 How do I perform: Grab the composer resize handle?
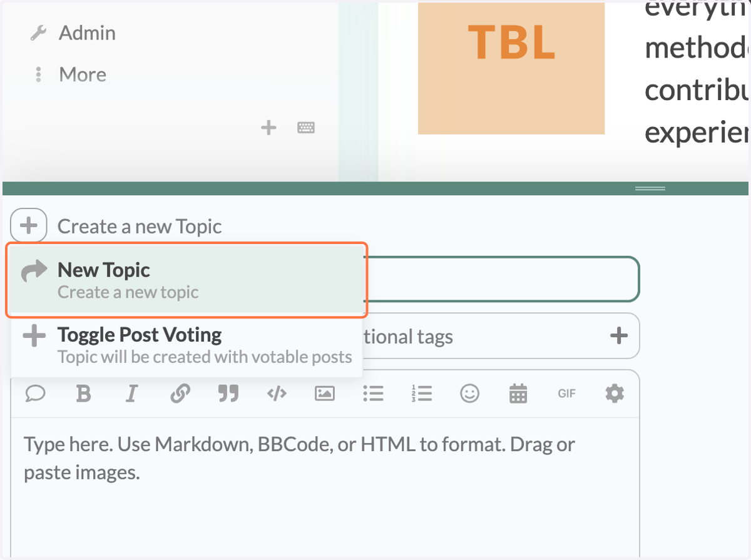(650, 188)
